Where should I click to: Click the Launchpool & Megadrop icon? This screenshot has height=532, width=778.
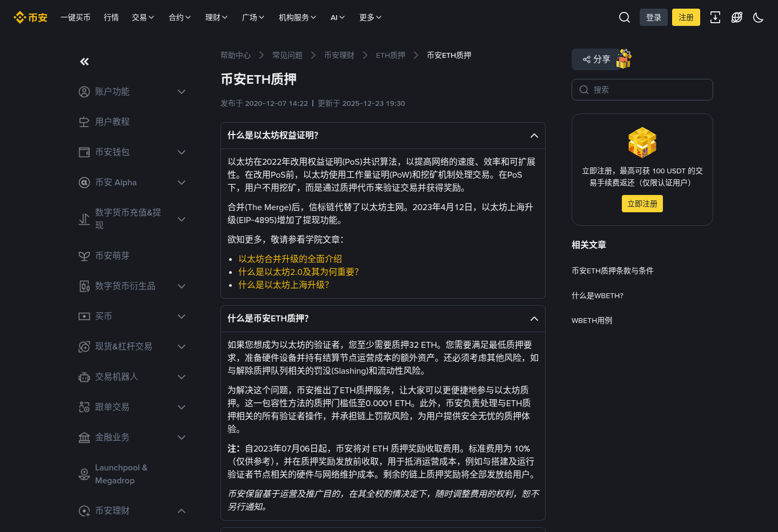click(x=84, y=474)
